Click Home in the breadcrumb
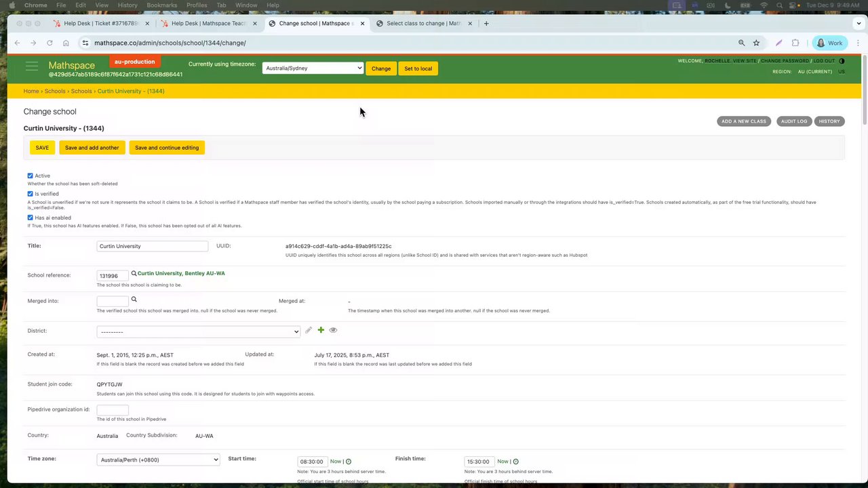 tap(31, 91)
